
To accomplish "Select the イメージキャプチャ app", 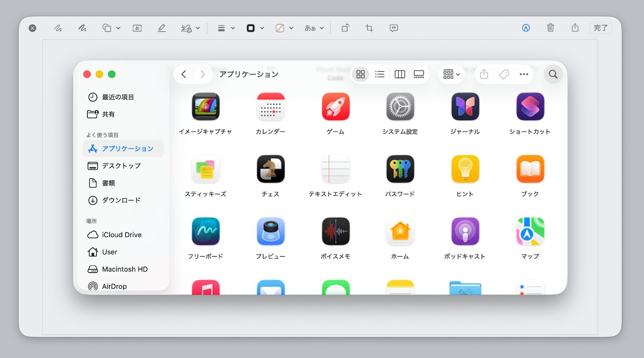I will click(x=206, y=107).
